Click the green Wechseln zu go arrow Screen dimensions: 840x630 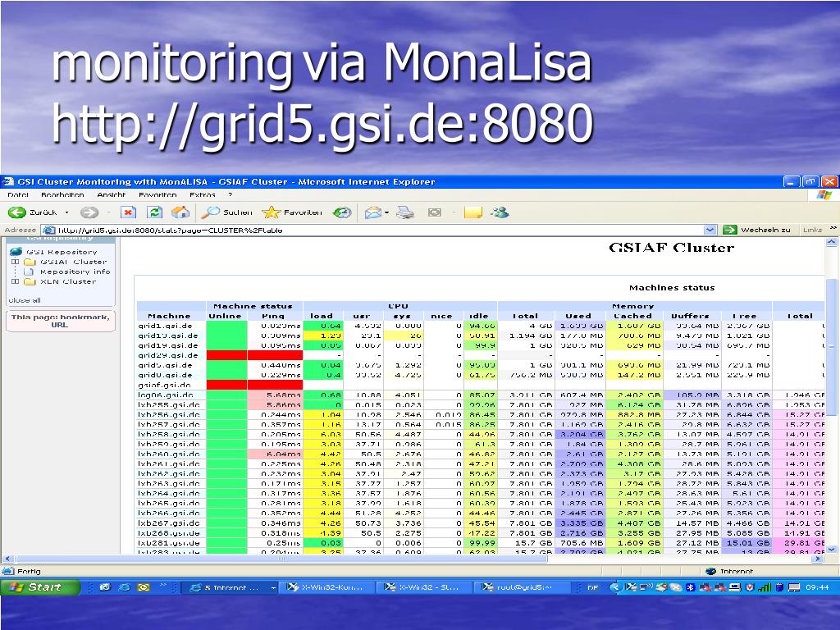coord(729,230)
